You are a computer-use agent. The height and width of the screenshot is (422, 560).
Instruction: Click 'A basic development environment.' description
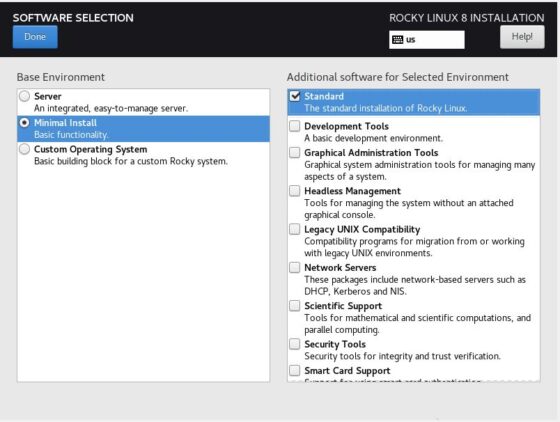(x=374, y=138)
